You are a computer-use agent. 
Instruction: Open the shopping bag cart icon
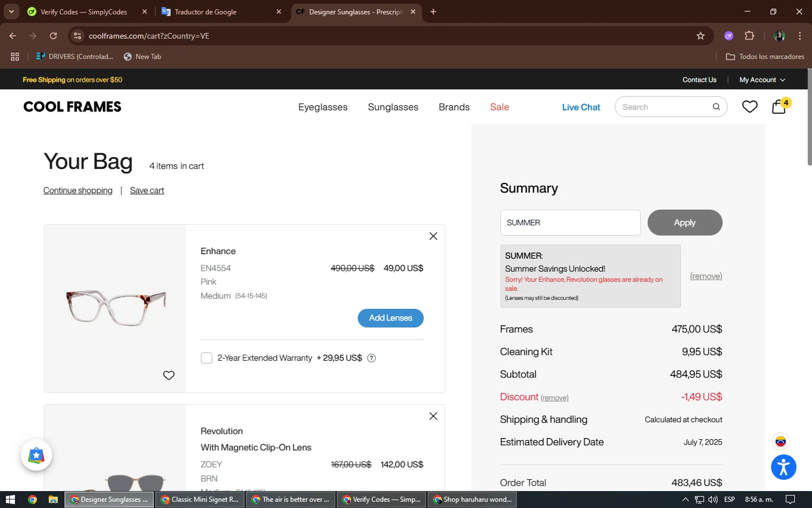click(779, 107)
